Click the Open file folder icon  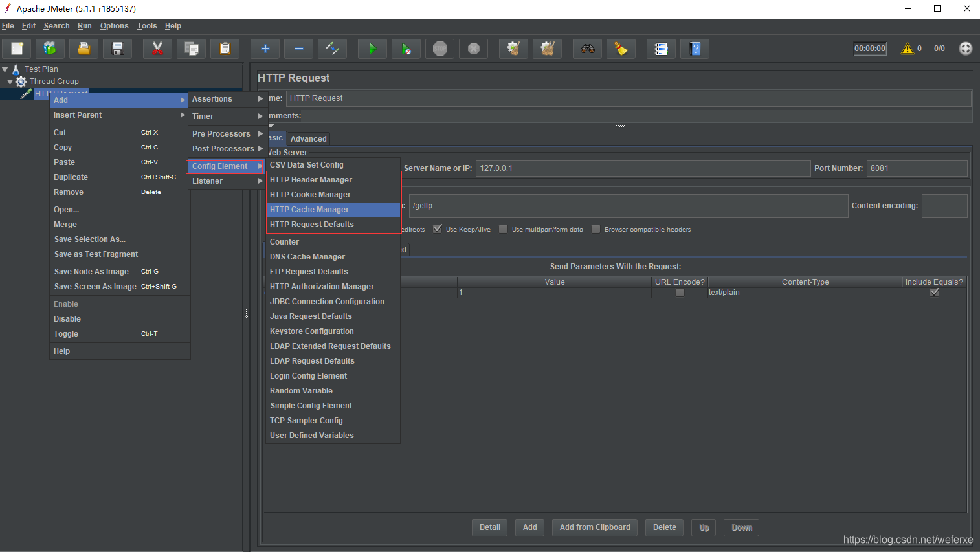[x=84, y=49]
